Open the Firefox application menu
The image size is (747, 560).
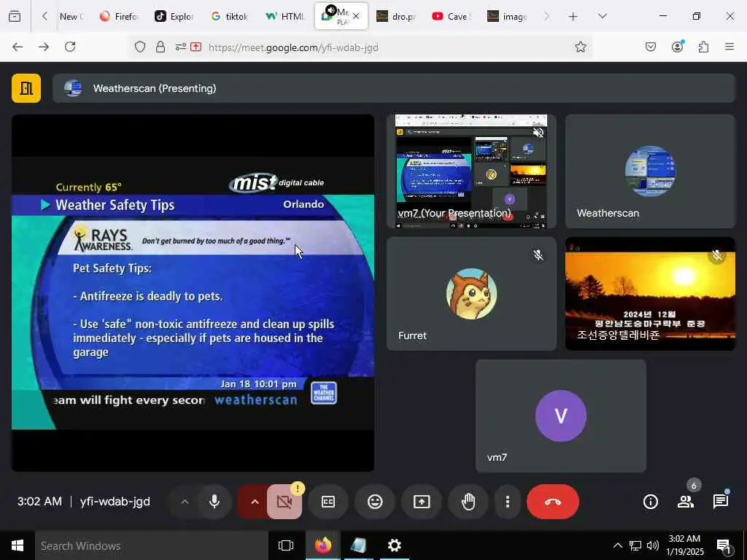coord(729,47)
